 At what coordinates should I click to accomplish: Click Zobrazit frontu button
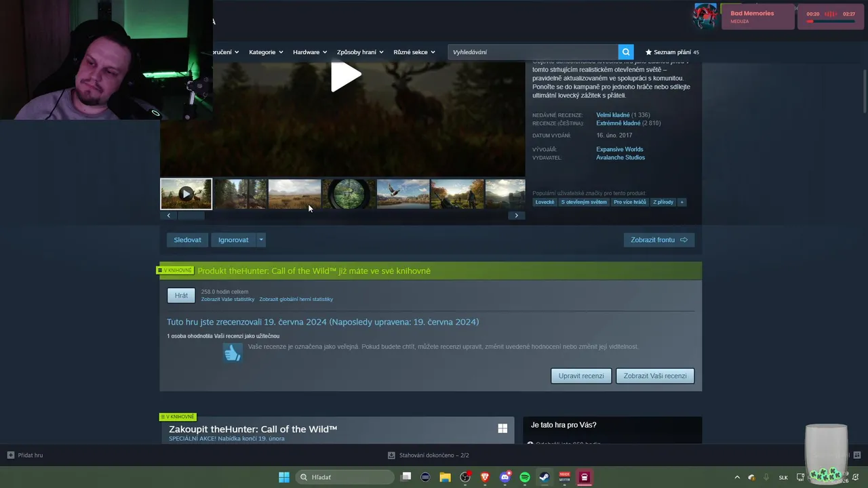pyautogui.click(x=659, y=240)
